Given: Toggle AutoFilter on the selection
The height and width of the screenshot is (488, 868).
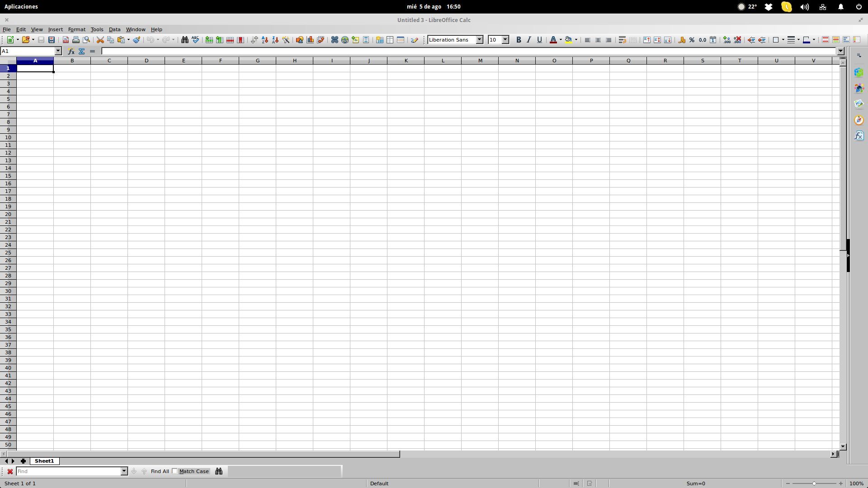Looking at the screenshot, I should pyautogui.click(x=286, y=40).
